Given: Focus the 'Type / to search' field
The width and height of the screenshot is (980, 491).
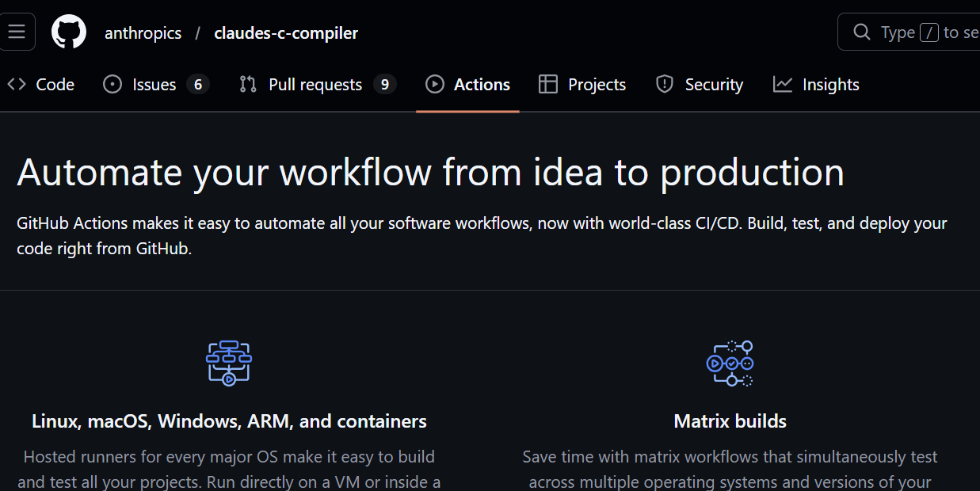Looking at the screenshot, I should [x=927, y=32].
